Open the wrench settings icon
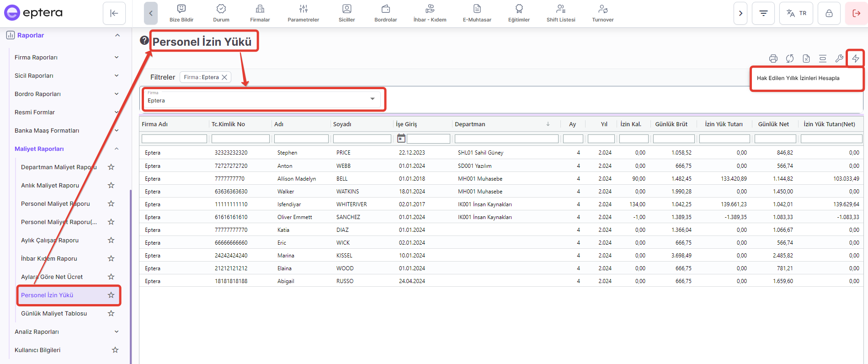The image size is (868, 364). click(x=839, y=59)
